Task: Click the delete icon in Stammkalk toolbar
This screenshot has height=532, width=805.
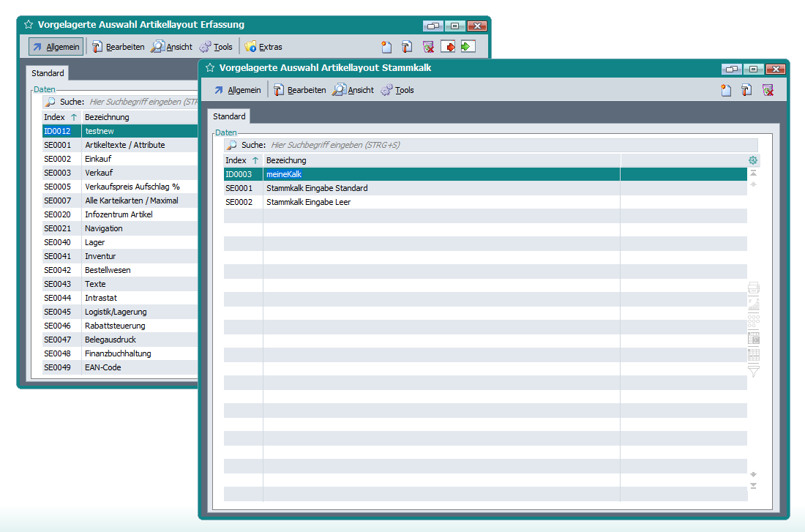Action: pos(768,90)
